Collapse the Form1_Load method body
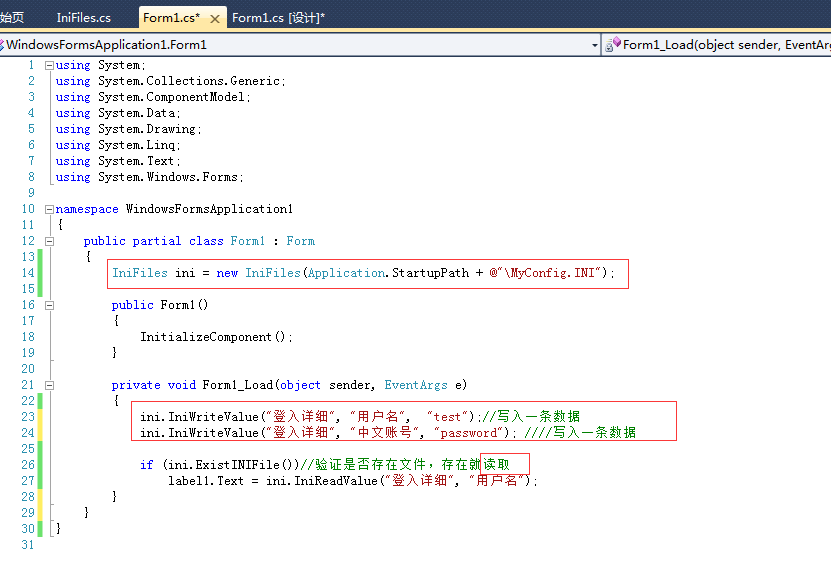This screenshot has width=831, height=562. pyautogui.click(x=48, y=385)
